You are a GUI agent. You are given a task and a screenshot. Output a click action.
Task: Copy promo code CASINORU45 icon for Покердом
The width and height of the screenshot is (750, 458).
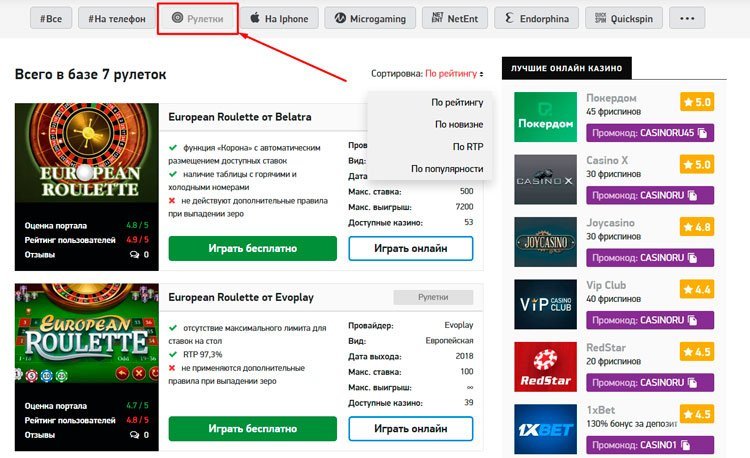702,133
